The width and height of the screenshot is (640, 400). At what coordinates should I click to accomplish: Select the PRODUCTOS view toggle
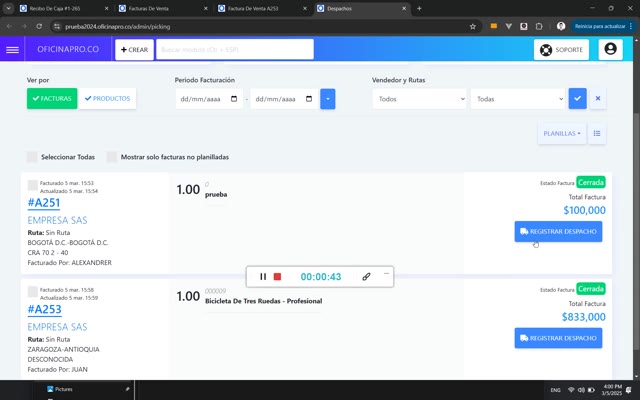click(107, 99)
